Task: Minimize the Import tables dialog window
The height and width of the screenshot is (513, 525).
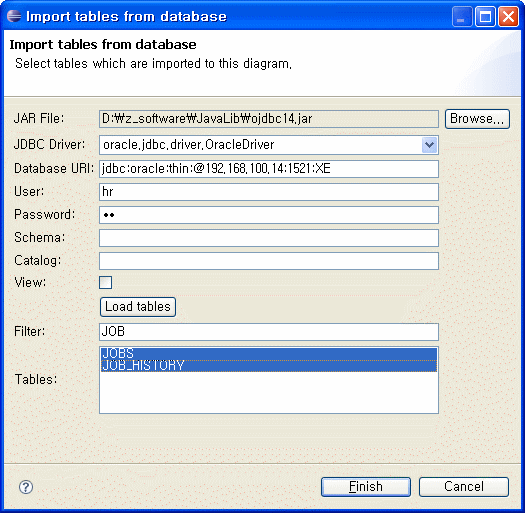Action: click(461, 16)
